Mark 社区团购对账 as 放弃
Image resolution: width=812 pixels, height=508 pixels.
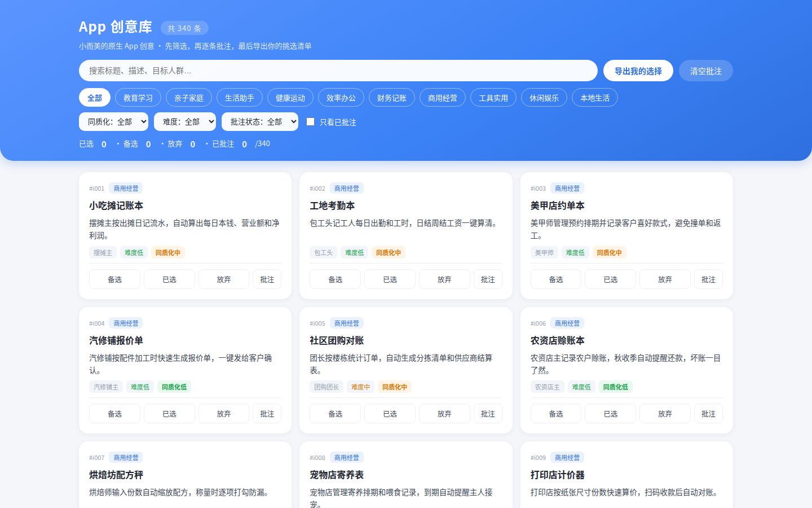tap(444, 414)
